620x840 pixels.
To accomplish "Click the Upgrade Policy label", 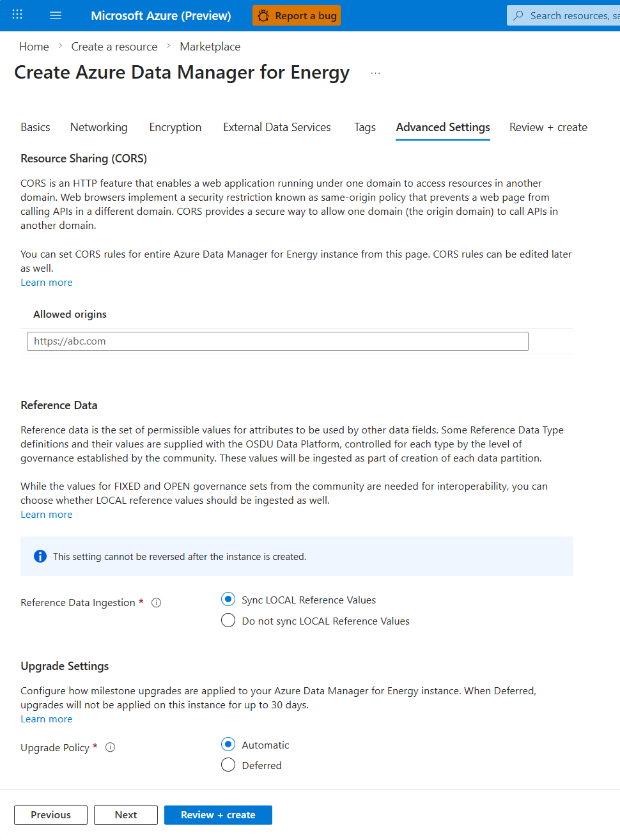I will (55, 748).
